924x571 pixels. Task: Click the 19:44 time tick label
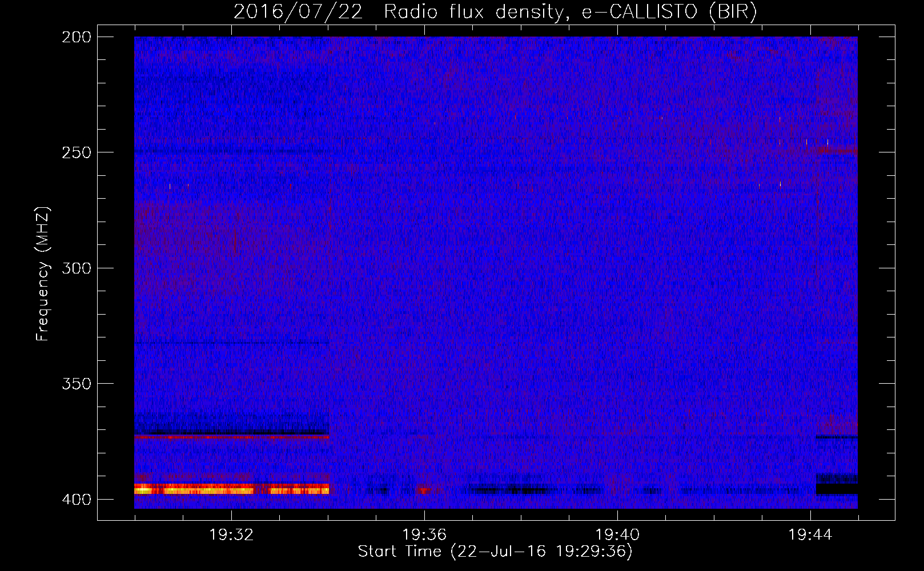click(810, 535)
